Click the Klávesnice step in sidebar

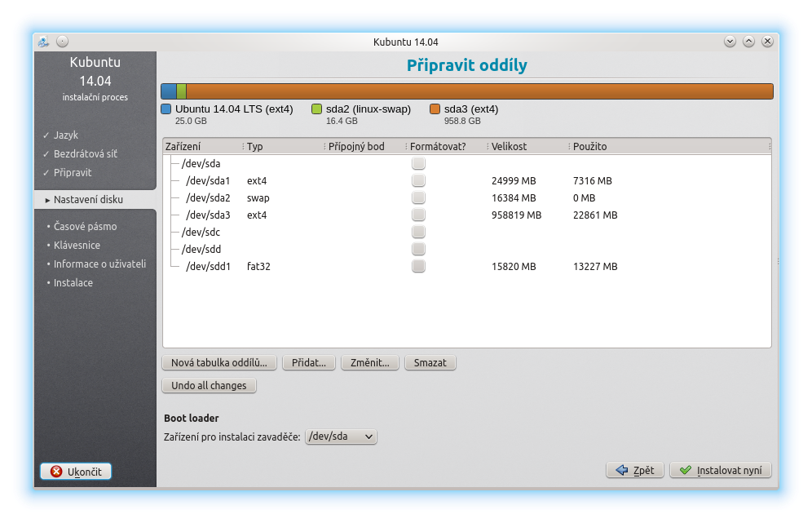[x=77, y=245]
